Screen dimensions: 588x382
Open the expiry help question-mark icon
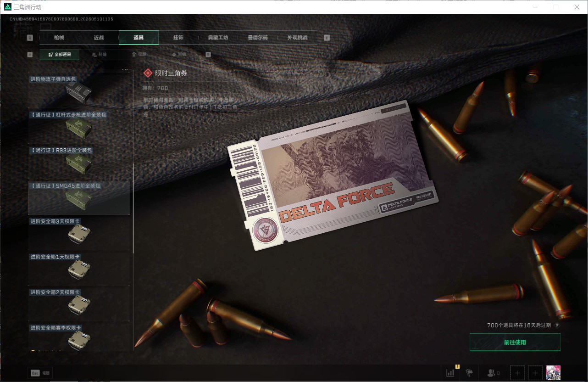pos(557,326)
